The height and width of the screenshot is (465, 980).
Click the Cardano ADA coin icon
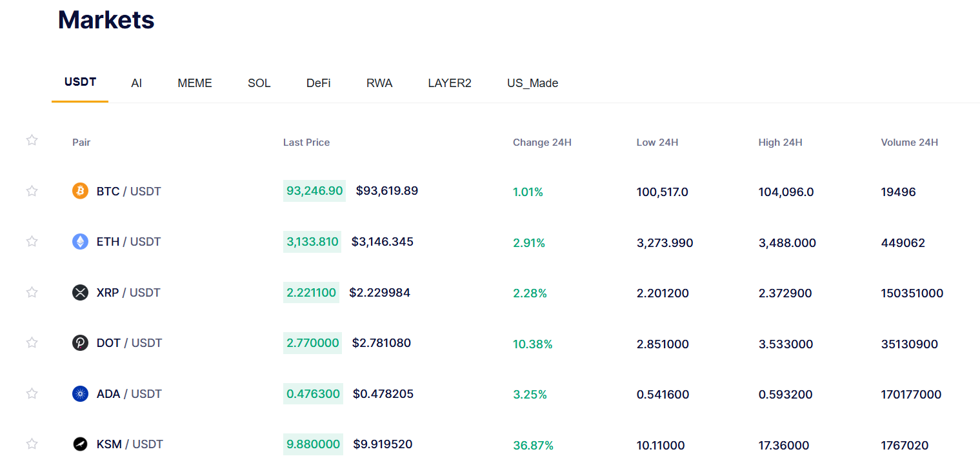click(80, 394)
